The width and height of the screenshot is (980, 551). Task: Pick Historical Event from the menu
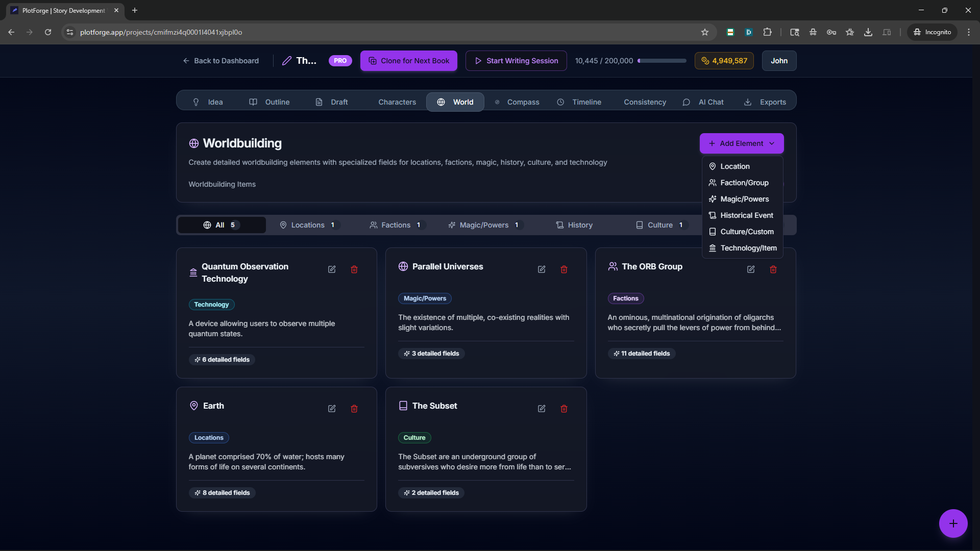[x=743, y=215]
